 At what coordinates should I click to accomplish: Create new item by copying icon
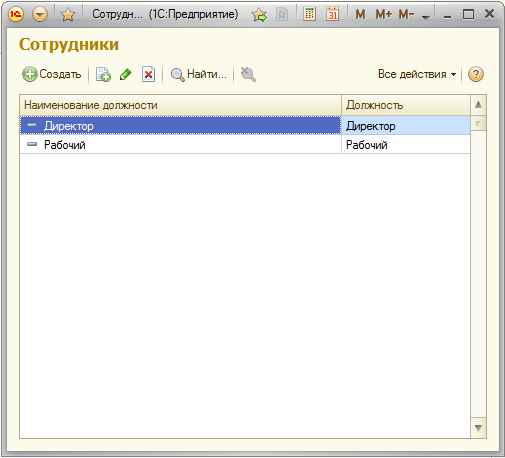[x=103, y=74]
